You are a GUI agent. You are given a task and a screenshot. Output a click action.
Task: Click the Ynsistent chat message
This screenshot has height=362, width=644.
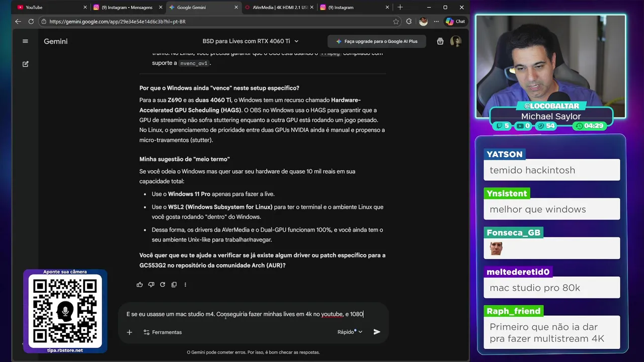pos(552,209)
